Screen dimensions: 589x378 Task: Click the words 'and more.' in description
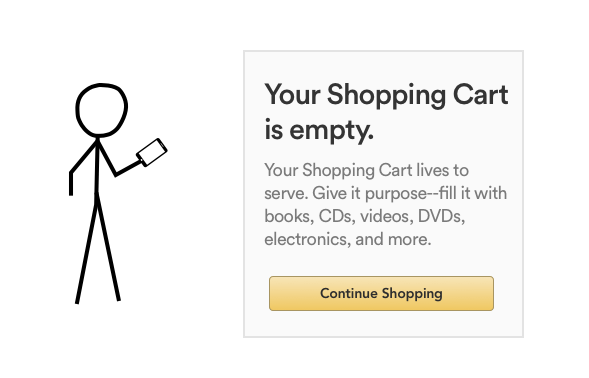coord(393,239)
